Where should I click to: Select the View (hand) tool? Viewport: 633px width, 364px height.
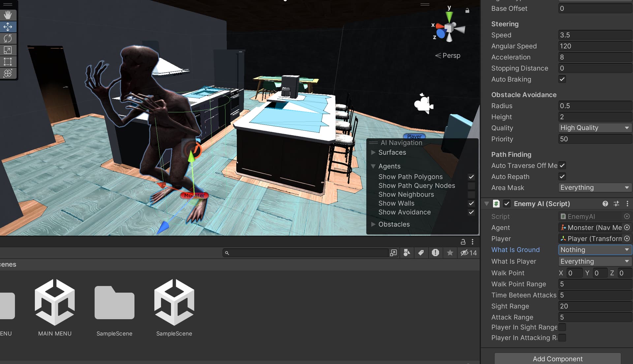pyautogui.click(x=8, y=15)
